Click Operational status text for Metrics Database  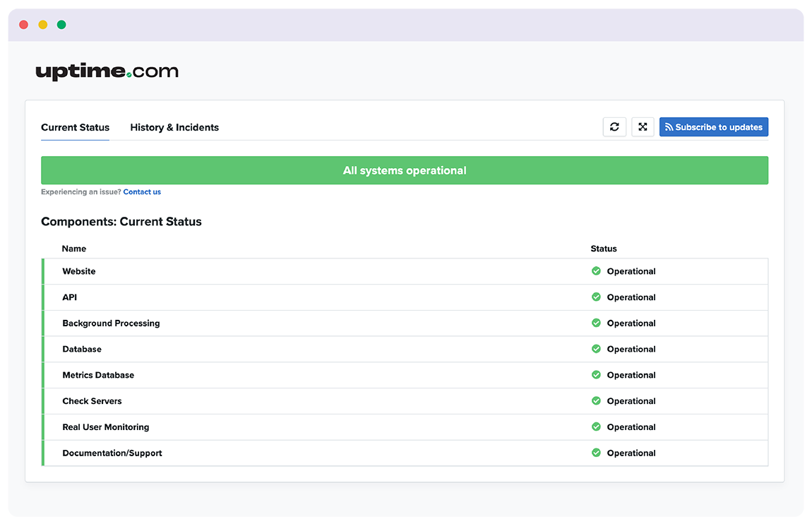tap(631, 375)
